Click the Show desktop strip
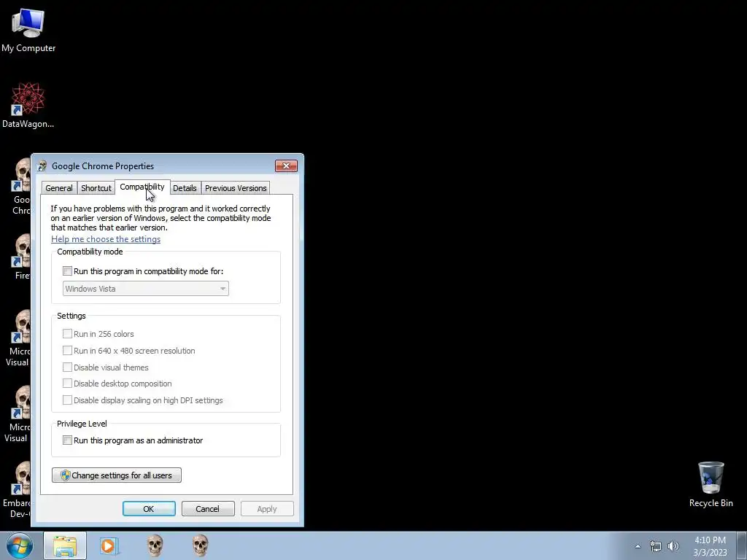The height and width of the screenshot is (560, 747). click(742, 545)
